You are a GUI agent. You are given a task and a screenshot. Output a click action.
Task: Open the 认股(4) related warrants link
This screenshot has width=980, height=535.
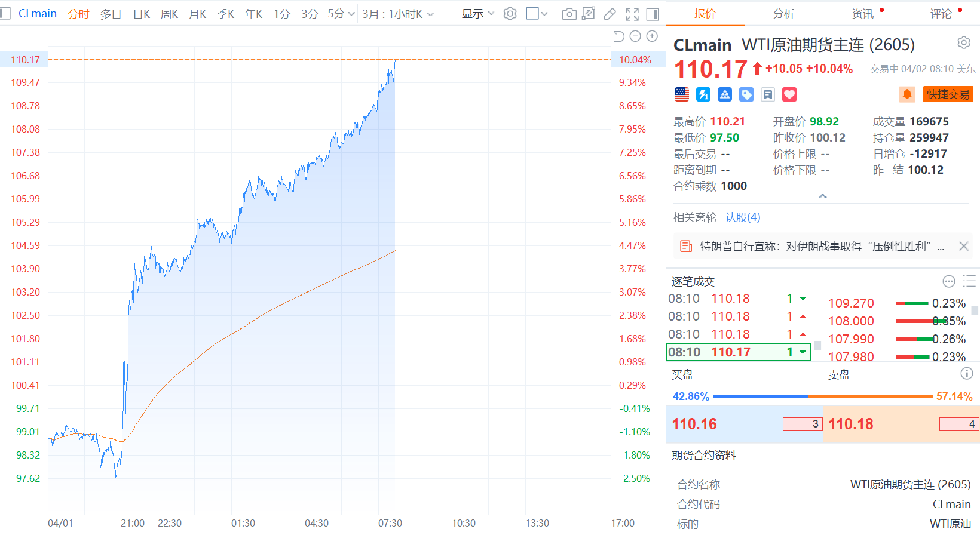pos(743,217)
